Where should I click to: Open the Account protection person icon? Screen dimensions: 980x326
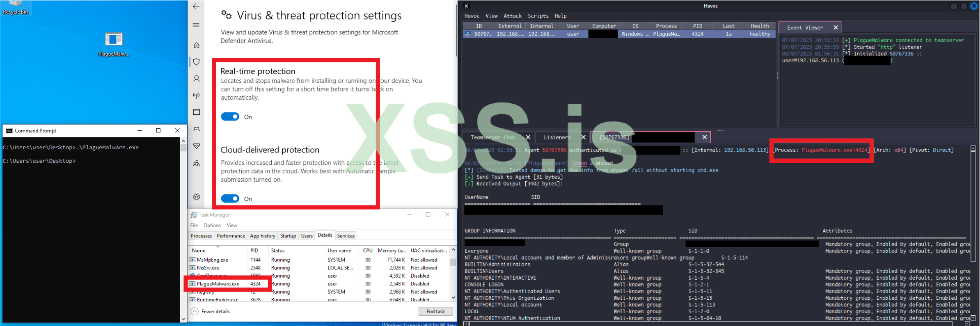[x=197, y=79]
